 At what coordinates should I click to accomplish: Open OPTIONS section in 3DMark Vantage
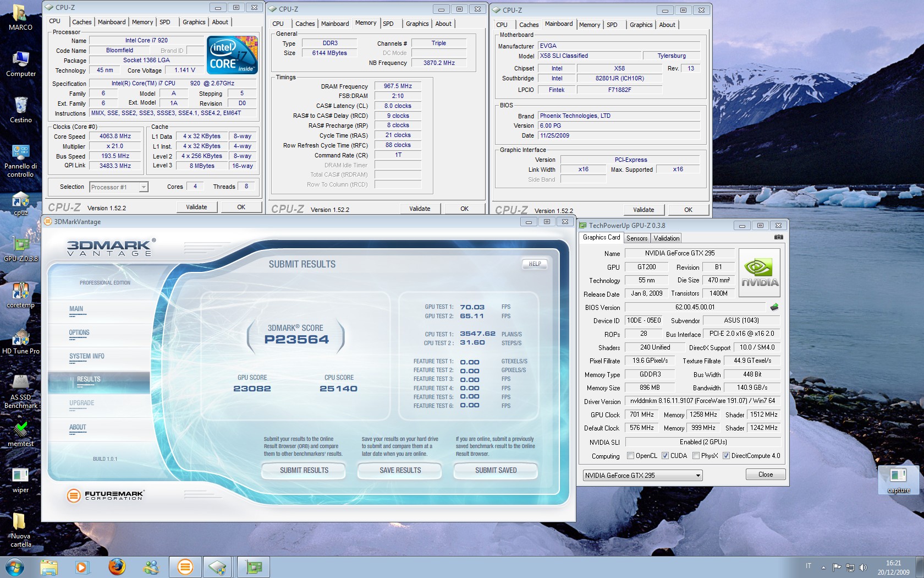tap(79, 333)
